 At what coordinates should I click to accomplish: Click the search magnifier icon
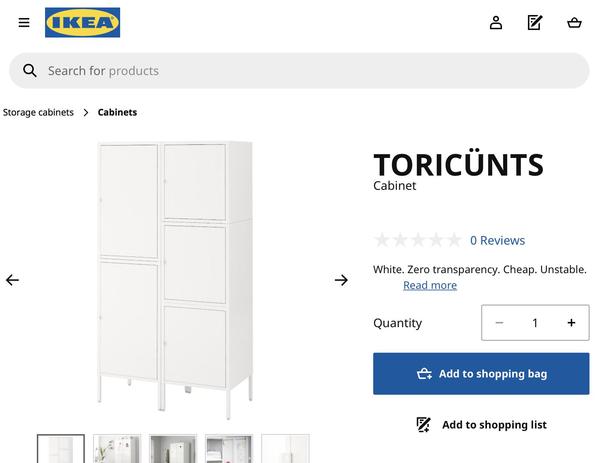30,71
